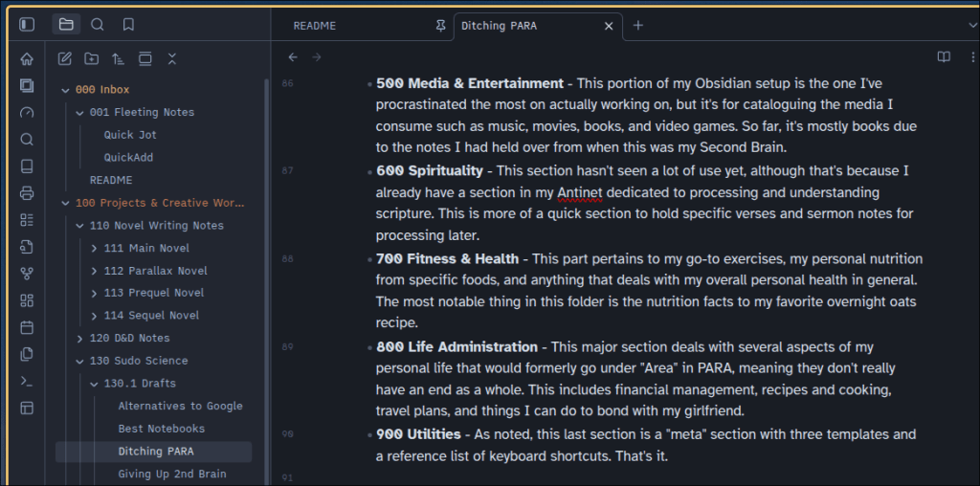
Task: Create a new folder using toolbar icon
Action: click(91, 58)
